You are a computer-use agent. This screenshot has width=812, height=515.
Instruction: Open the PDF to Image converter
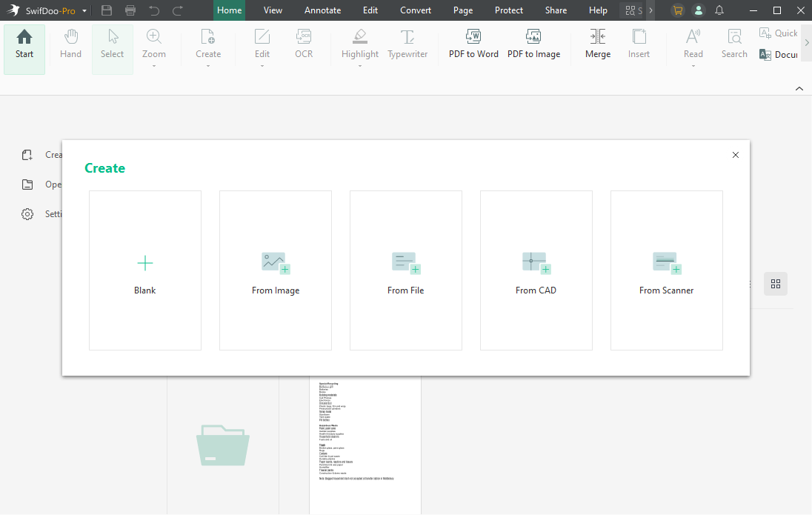coord(533,44)
